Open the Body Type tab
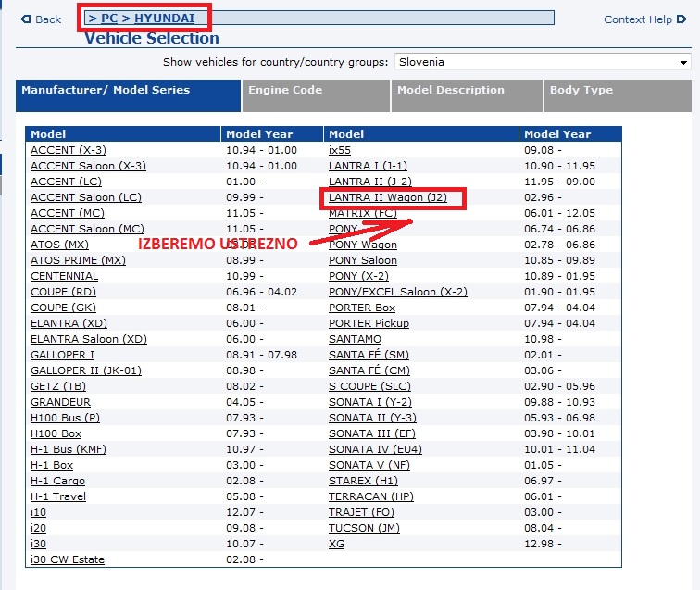 click(618, 95)
